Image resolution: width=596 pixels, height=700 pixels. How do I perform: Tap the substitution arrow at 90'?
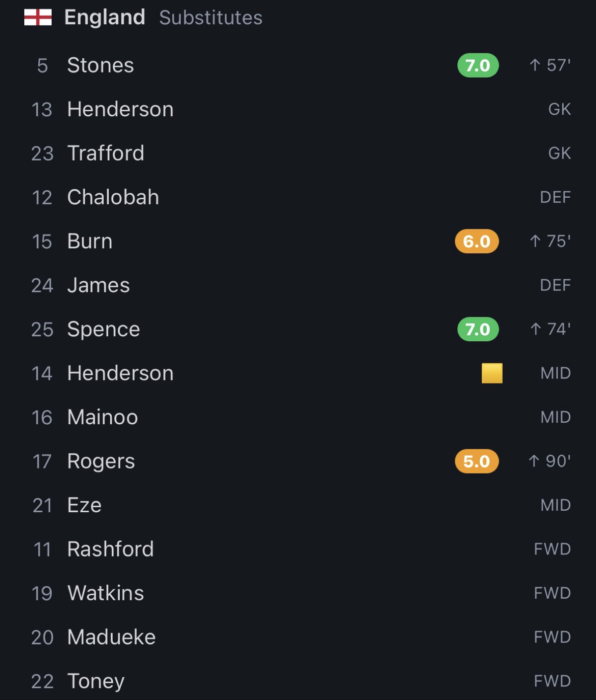click(534, 461)
